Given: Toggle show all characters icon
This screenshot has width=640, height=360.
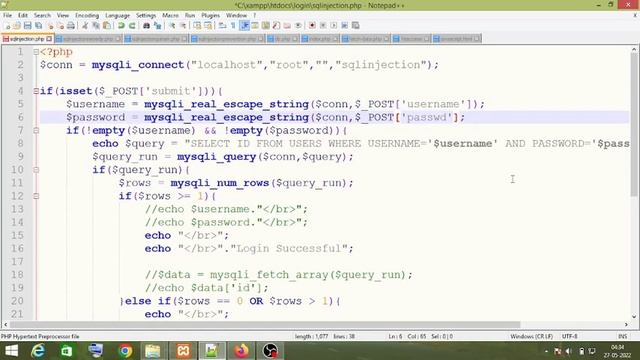Looking at the screenshot, I should pos(233,26).
